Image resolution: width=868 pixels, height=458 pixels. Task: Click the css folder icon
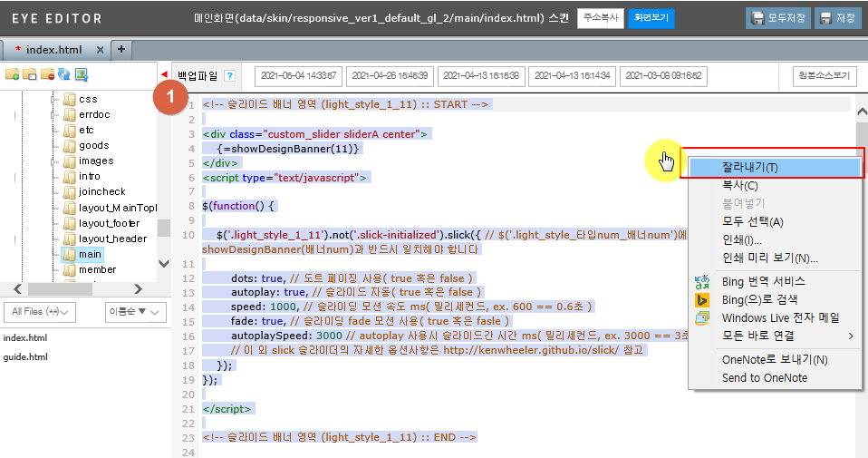click(x=69, y=99)
